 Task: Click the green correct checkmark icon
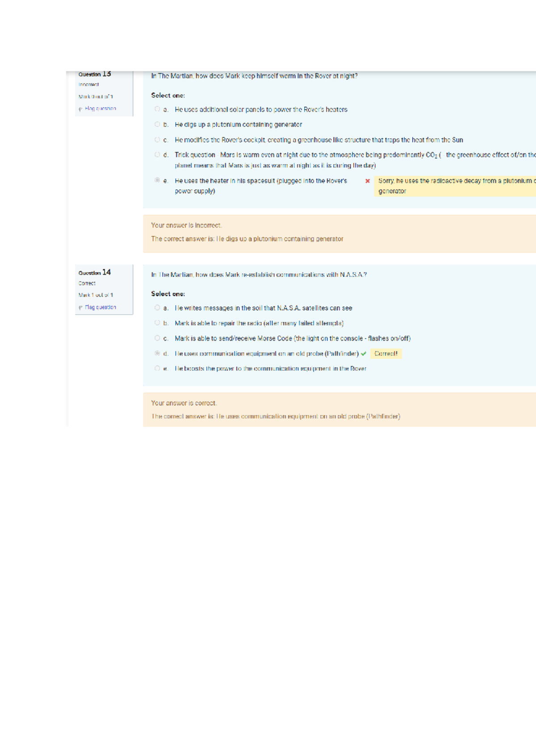(364, 354)
